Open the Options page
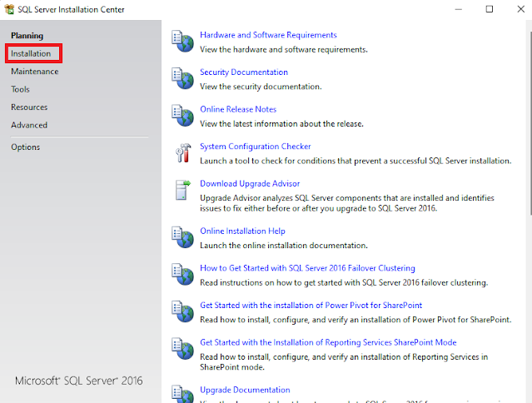 (x=26, y=147)
